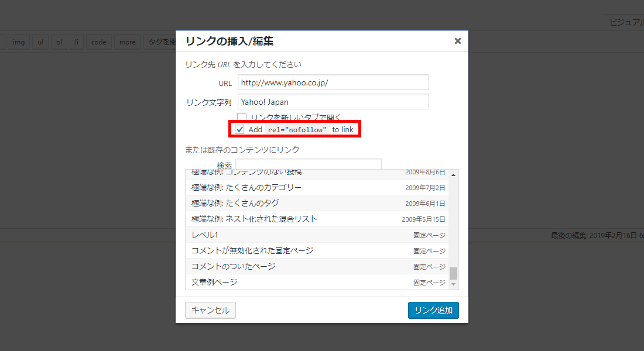Uncheck the Add rel="nofollow" to link checkbox
Image resolution: width=644 pixels, height=351 pixels.
(239, 129)
